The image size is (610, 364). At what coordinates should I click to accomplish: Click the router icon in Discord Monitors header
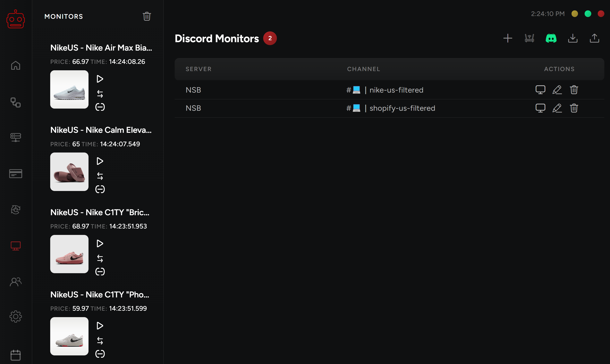point(529,38)
